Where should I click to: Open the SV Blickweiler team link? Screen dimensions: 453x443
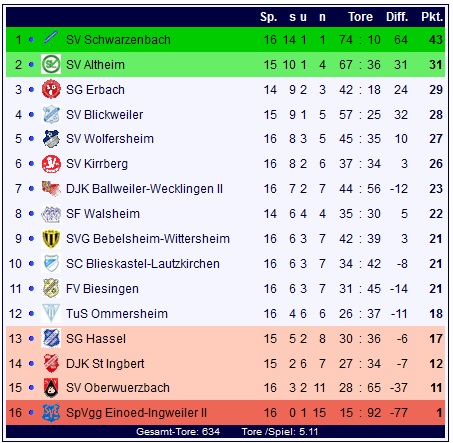coord(104,115)
